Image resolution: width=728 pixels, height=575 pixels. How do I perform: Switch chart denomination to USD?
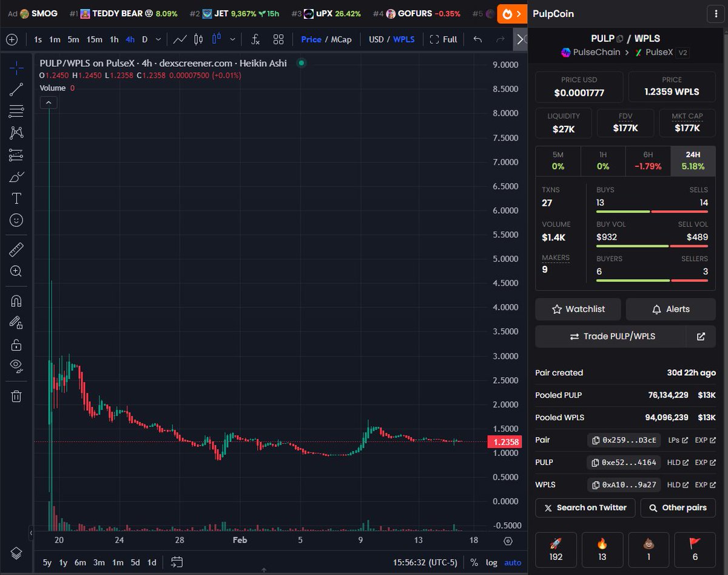point(376,39)
